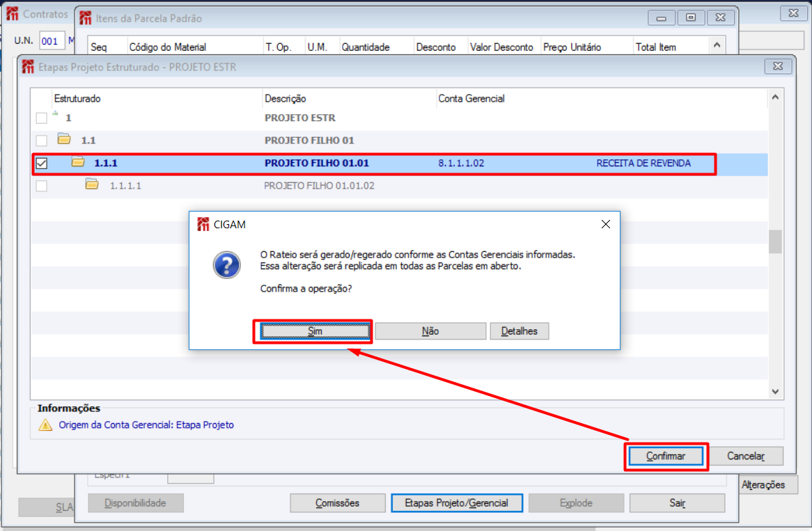Close the Contratos window

click(x=793, y=13)
